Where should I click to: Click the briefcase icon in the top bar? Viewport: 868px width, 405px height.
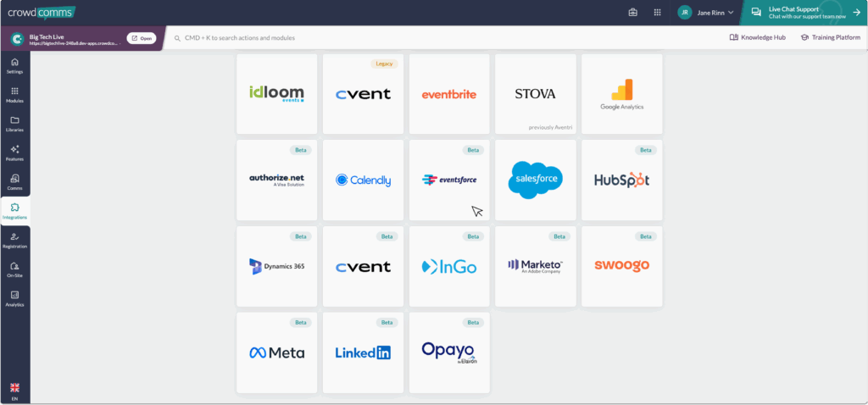coord(632,13)
